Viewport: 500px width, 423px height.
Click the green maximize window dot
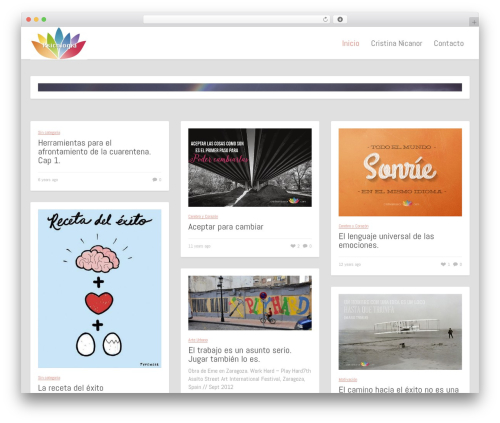pyautogui.click(x=44, y=19)
